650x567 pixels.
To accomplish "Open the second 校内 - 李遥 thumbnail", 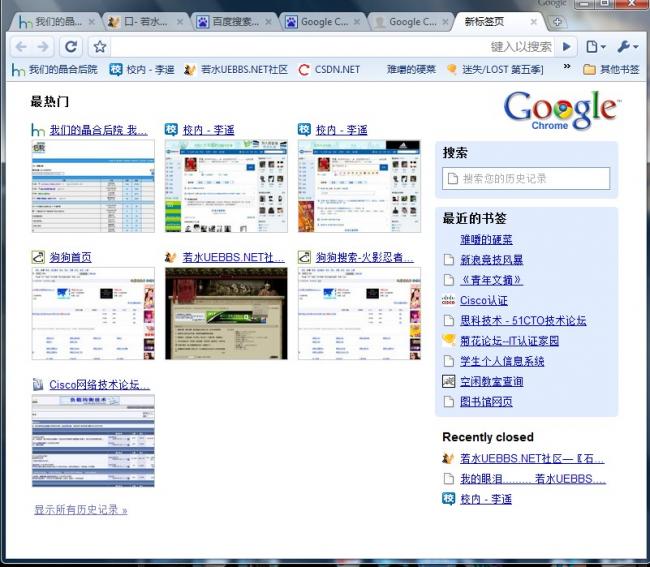I will [x=359, y=186].
